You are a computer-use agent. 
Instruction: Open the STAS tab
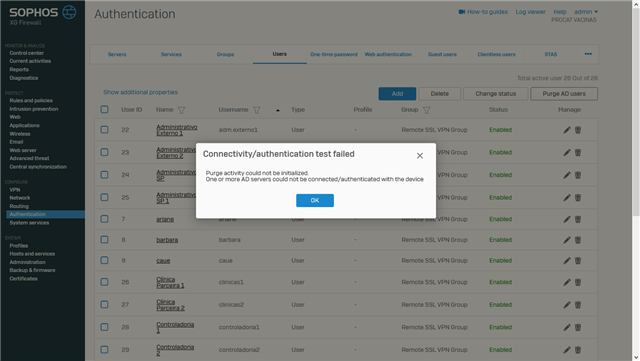pos(551,54)
